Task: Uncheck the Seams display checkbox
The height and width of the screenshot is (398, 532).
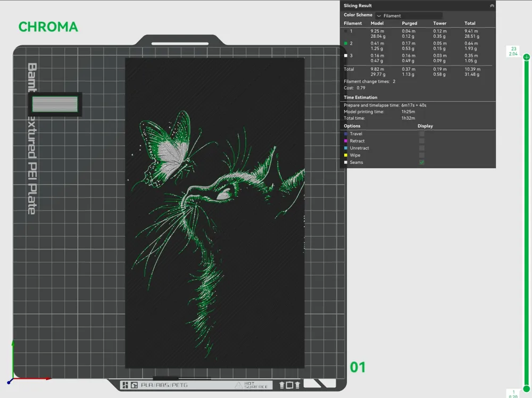Action: tap(422, 162)
